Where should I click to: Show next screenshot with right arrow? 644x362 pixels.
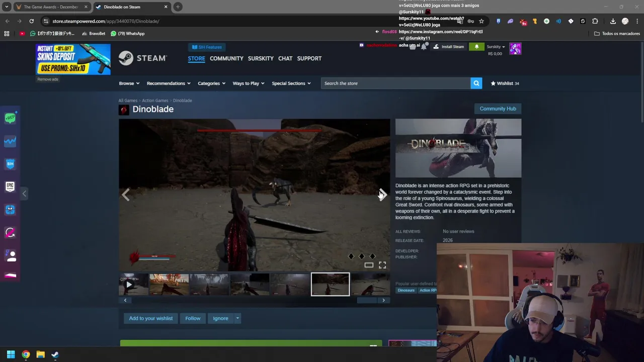[x=383, y=195]
